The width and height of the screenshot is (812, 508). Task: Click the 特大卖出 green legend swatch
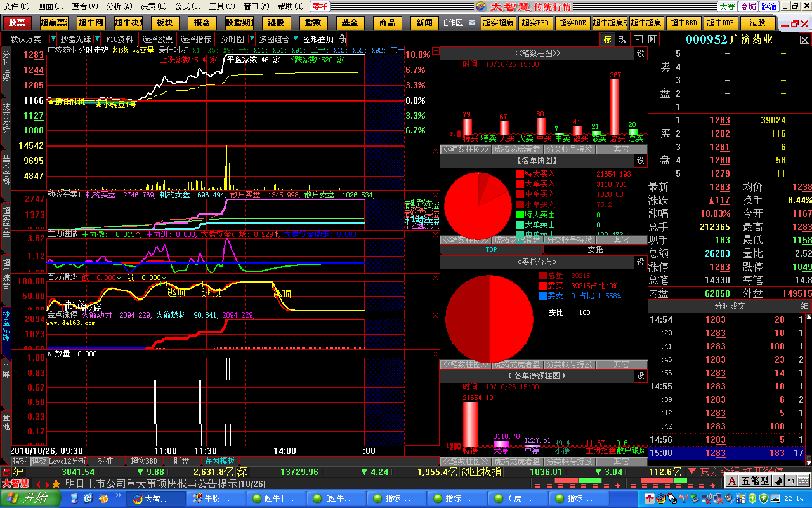click(x=520, y=215)
